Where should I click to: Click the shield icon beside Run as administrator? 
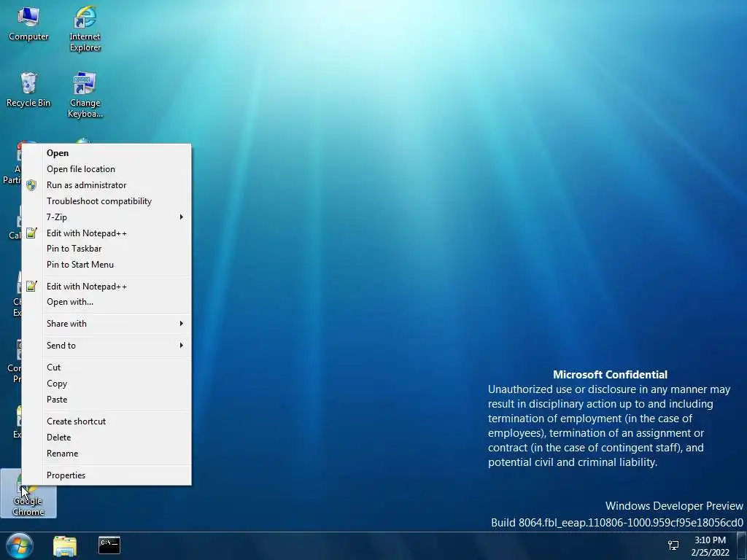click(31, 185)
